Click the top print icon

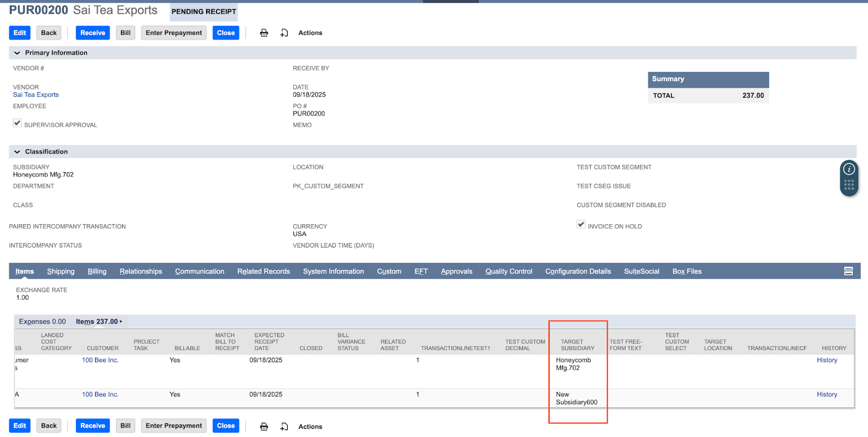[x=264, y=33]
